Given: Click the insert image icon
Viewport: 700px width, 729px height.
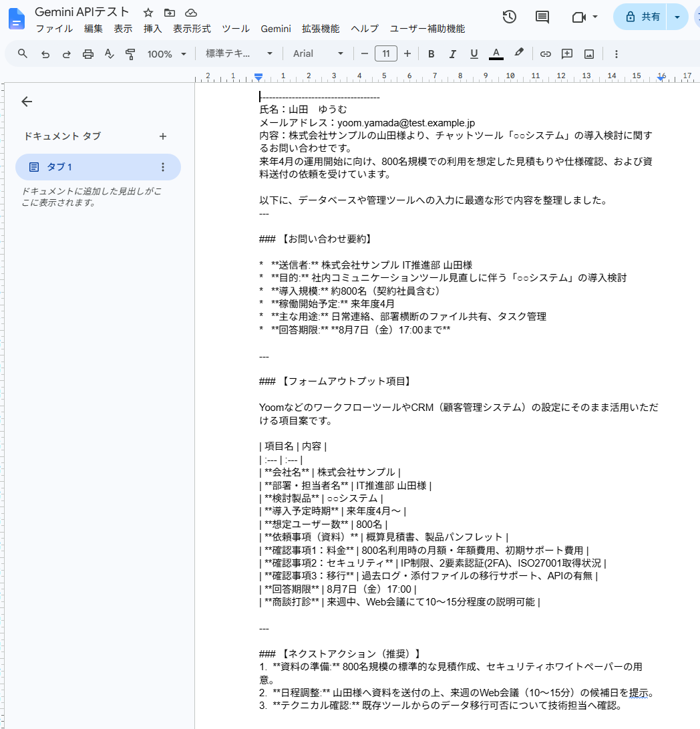Looking at the screenshot, I should click(589, 54).
